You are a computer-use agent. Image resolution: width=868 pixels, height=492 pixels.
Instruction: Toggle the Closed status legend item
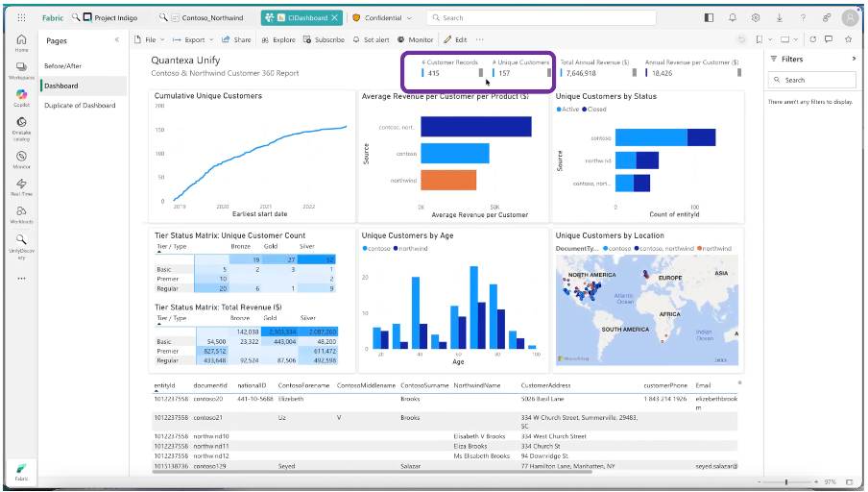pos(597,110)
